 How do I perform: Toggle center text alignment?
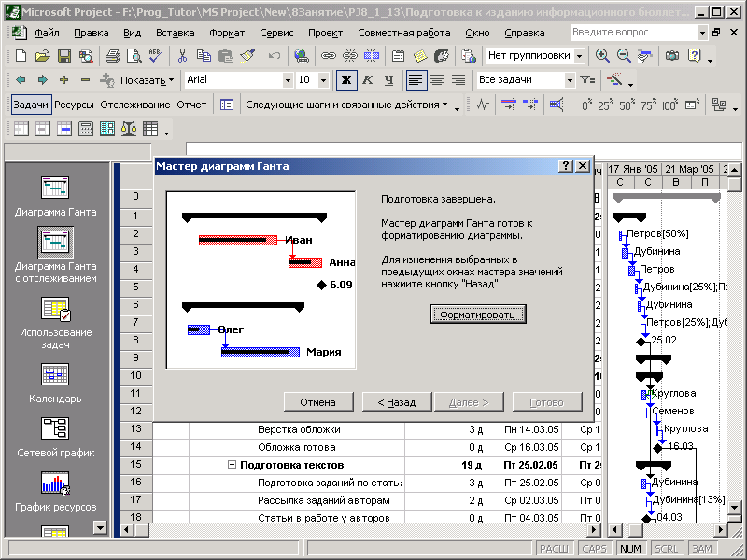click(437, 80)
